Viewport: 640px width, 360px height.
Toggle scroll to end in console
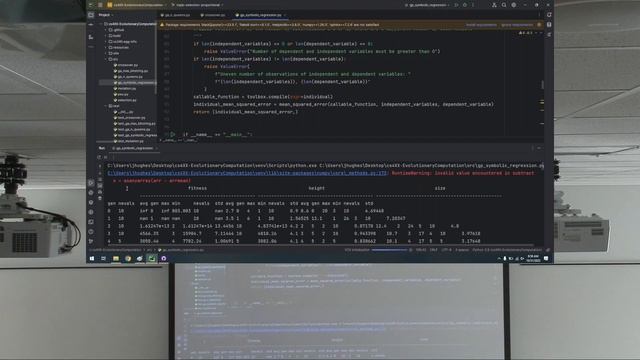pyautogui.click(x=100, y=186)
